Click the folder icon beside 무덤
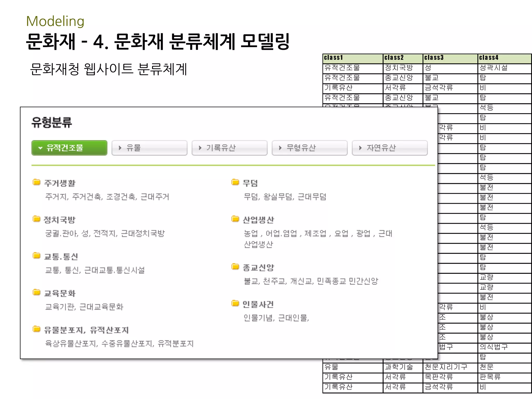This screenshot has height=399, width=532. [235, 182]
